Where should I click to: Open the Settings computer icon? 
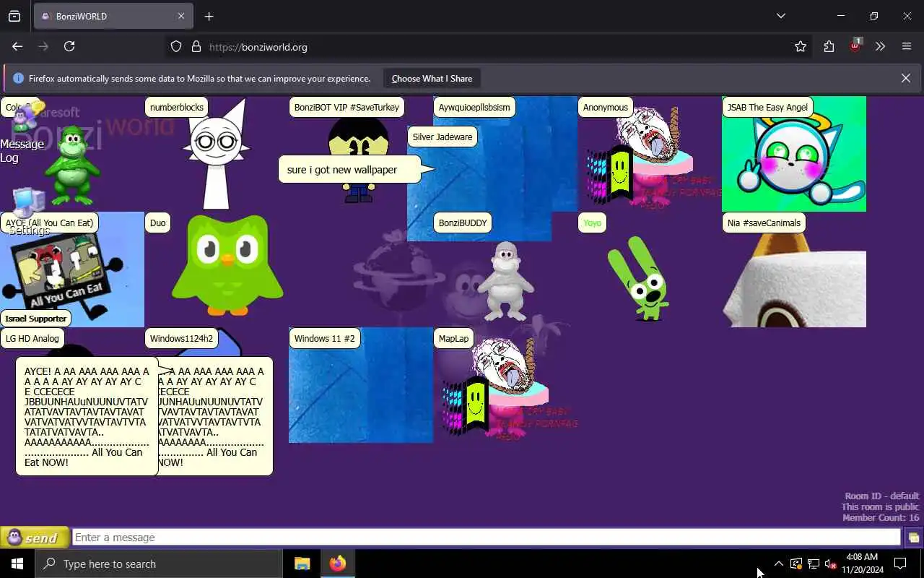(29, 211)
